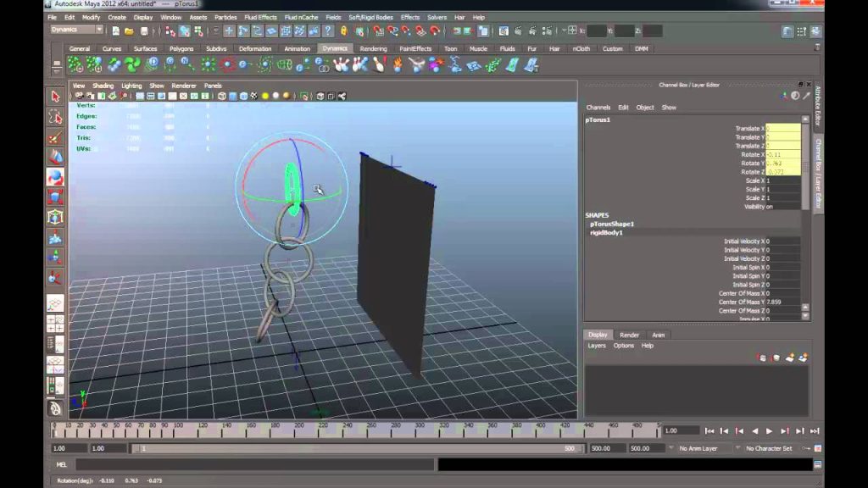Select the arrow Select tool in toolbox
868x488 pixels.
coord(55,97)
